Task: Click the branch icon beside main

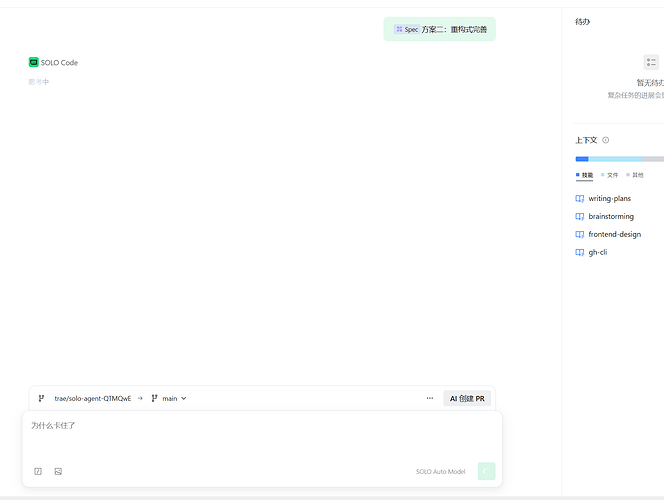Action: click(155, 398)
